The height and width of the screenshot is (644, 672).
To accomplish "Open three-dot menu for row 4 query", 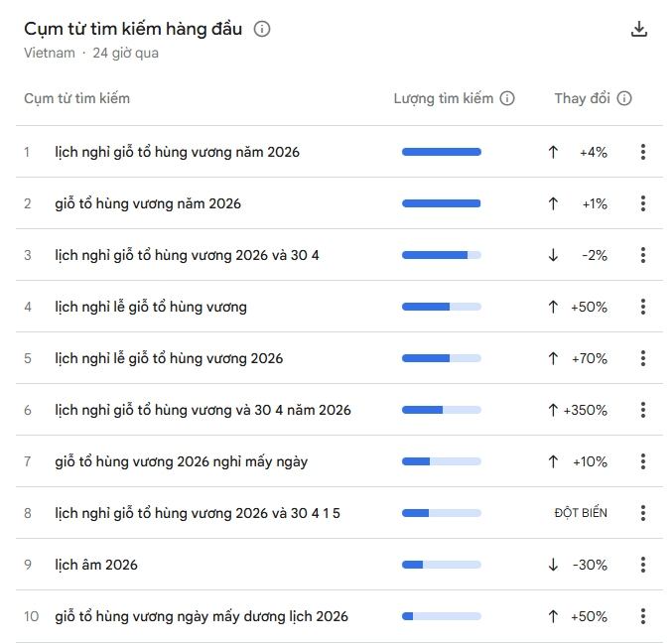I will coord(643,307).
